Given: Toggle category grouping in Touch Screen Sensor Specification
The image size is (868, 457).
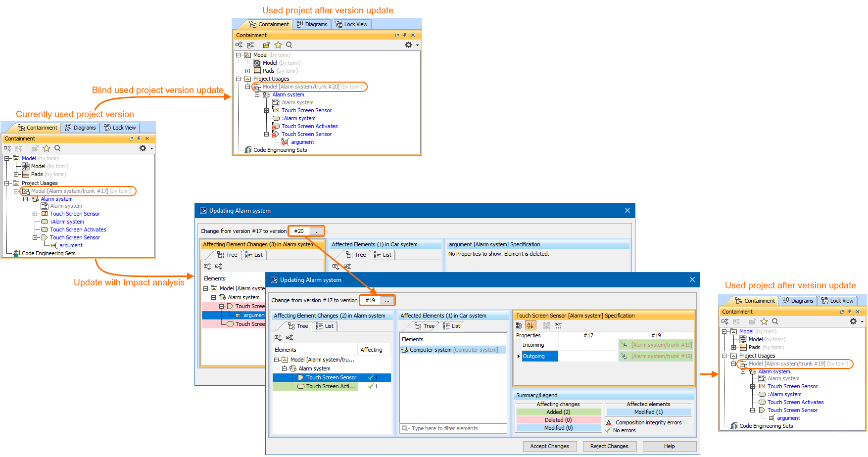Looking at the screenshot, I should pos(519,325).
